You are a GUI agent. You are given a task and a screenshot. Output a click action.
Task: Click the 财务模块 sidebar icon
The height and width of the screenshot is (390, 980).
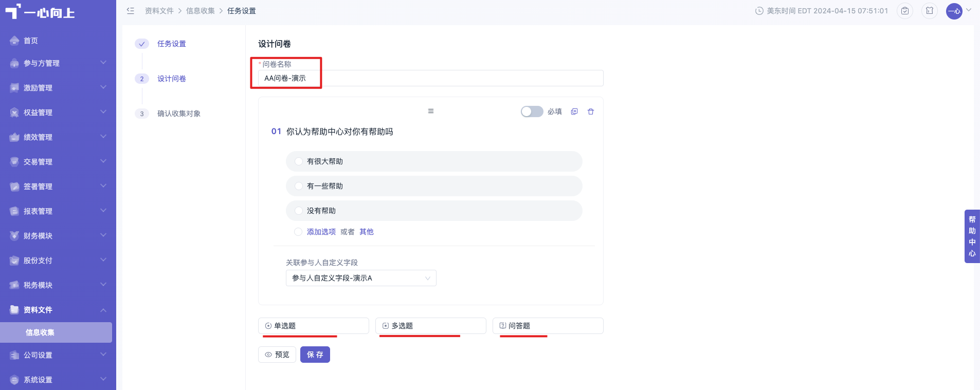(x=14, y=236)
